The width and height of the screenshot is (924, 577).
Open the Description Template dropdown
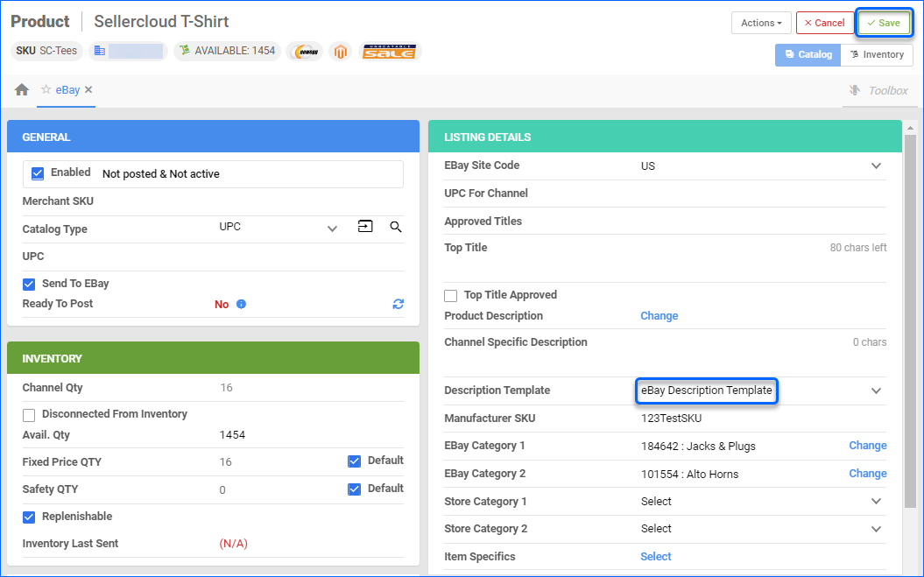[877, 391]
